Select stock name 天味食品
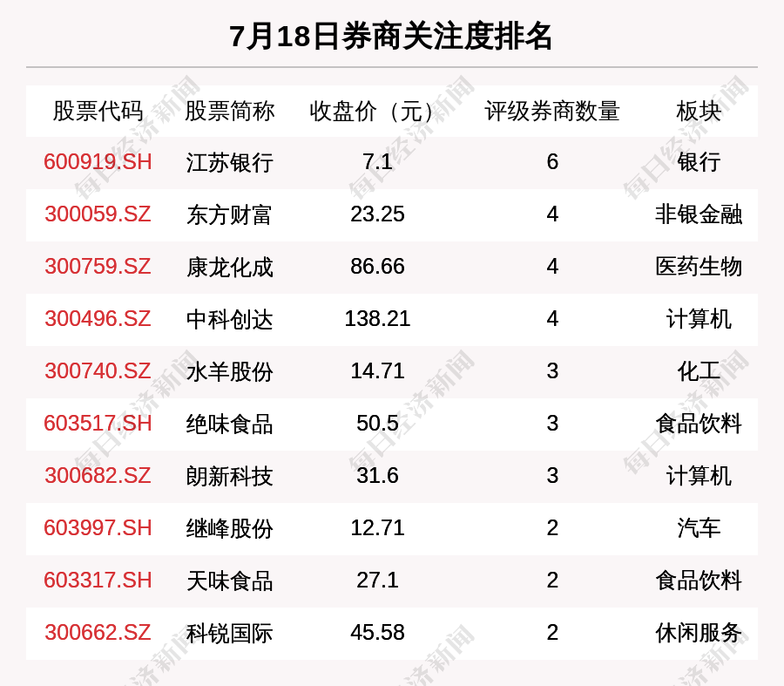 tap(229, 581)
